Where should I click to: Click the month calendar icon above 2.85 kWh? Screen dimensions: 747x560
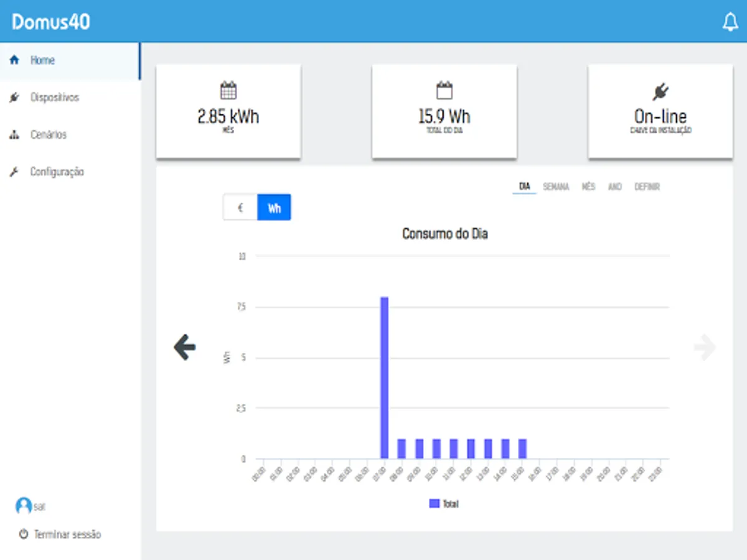(228, 91)
